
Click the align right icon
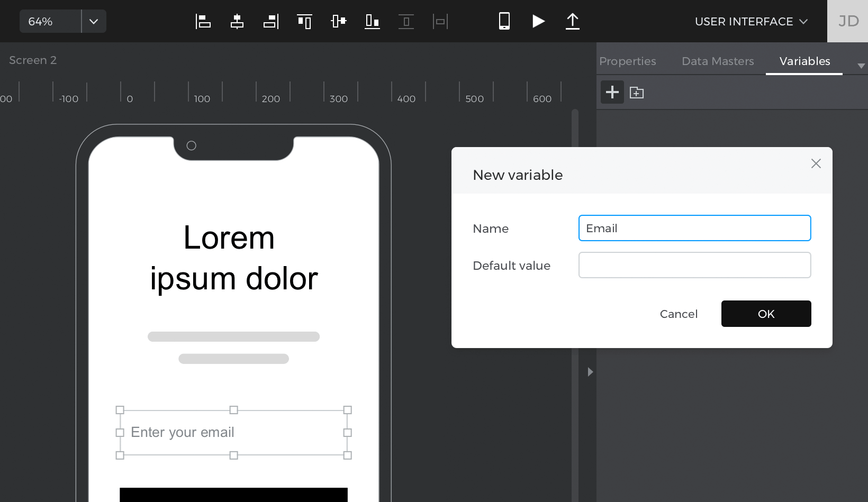(x=271, y=21)
